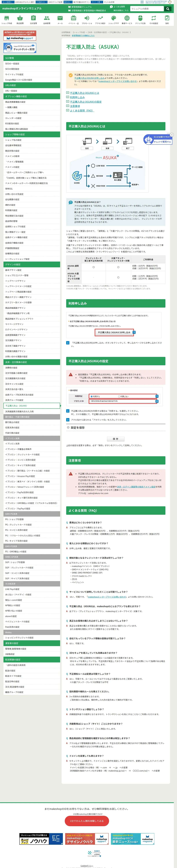Open the 新管理画面マニュアル header link
Image resolution: width=177 pixels, height=868 pixels.
[80, 7]
